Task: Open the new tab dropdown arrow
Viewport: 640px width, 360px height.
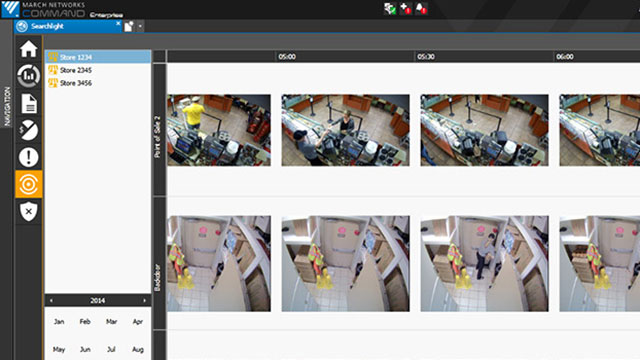Action: pos(140,27)
